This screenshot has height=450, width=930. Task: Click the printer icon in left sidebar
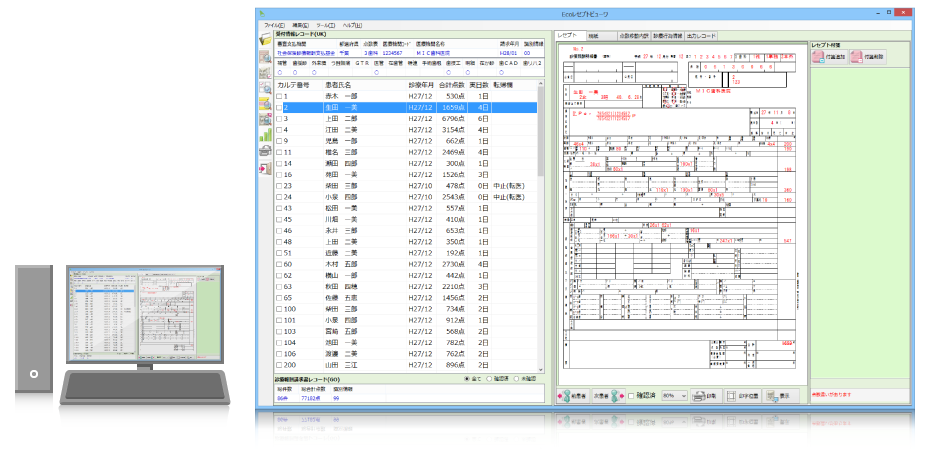click(x=265, y=151)
